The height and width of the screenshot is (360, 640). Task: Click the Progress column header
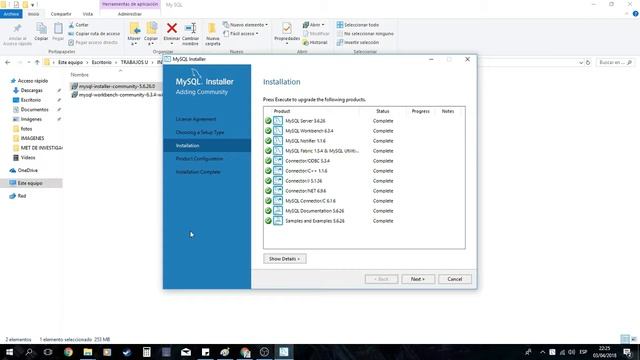(x=420, y=111)
